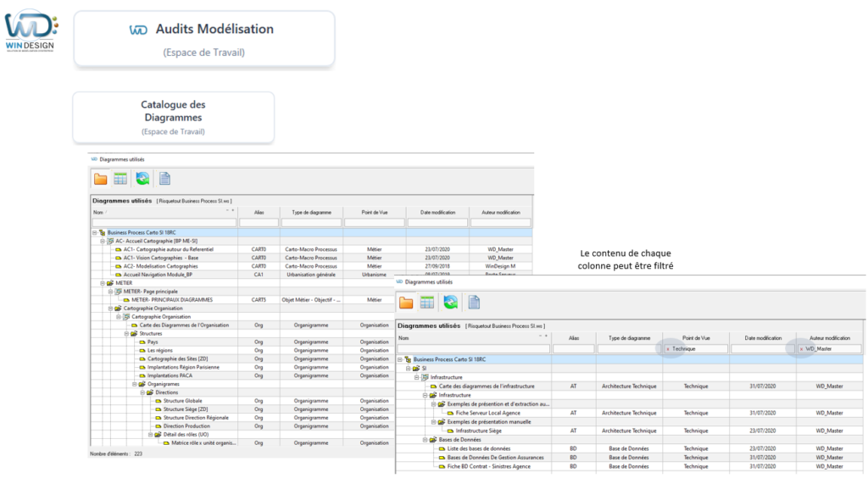This screenshot has width=868, height=478.
Task: Select Structure Direction Régionale diagram
Action: [196, 418]
